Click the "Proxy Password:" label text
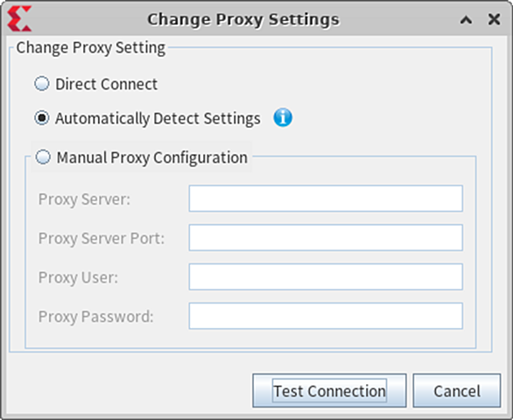This screenshot has height=420, width=513. pos(96,317)
